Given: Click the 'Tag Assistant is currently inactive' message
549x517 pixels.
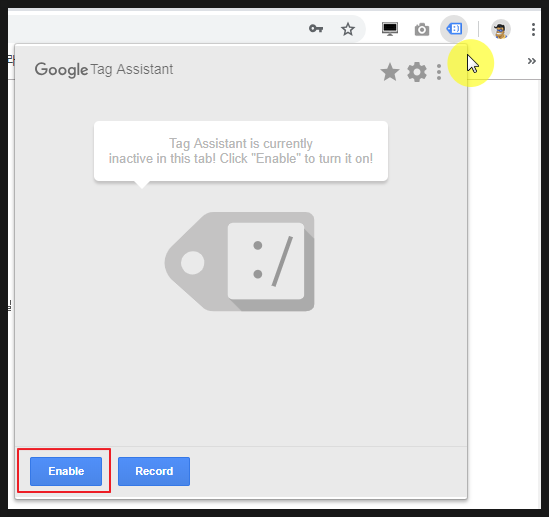Looking at the screenshot, I should [x=241, y=151].
